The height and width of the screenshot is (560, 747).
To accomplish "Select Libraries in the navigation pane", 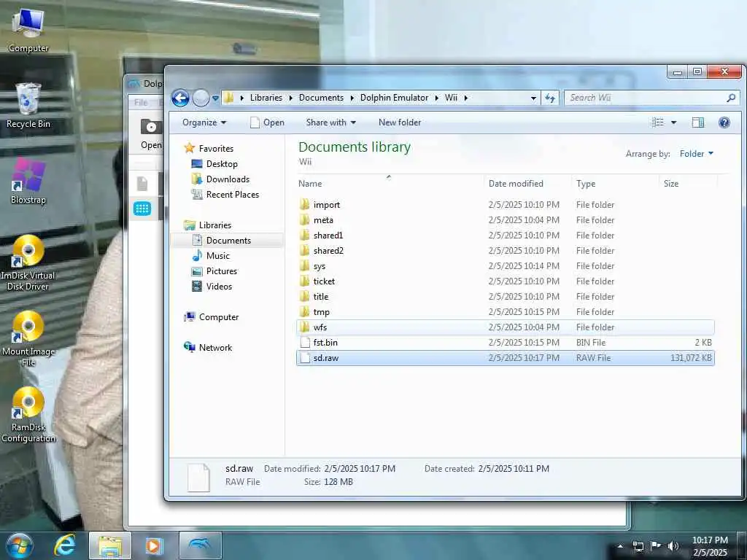I will pos(208,225).
